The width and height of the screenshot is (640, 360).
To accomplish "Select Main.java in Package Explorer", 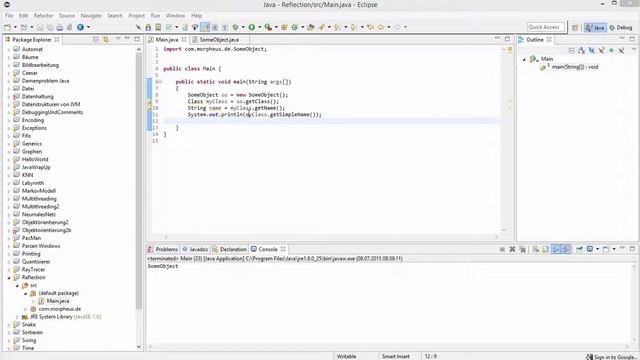I will 58,301.
